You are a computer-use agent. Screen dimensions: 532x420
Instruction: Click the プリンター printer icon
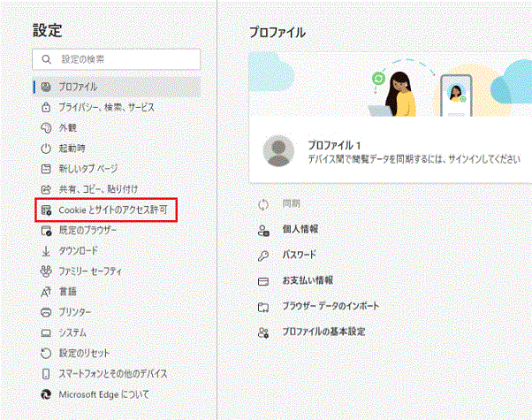(x=46, y=312)
